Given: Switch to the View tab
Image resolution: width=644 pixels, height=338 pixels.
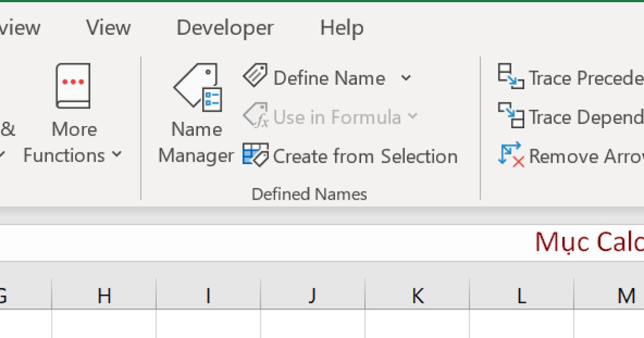Looking at the screenshot, I should coord(108,28).
